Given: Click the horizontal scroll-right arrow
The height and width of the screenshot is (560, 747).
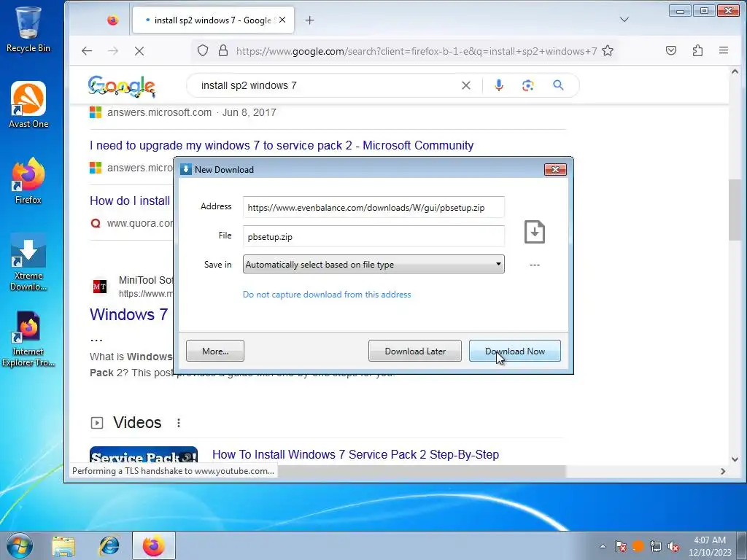Looking at the screenshot, I should 723,471.
